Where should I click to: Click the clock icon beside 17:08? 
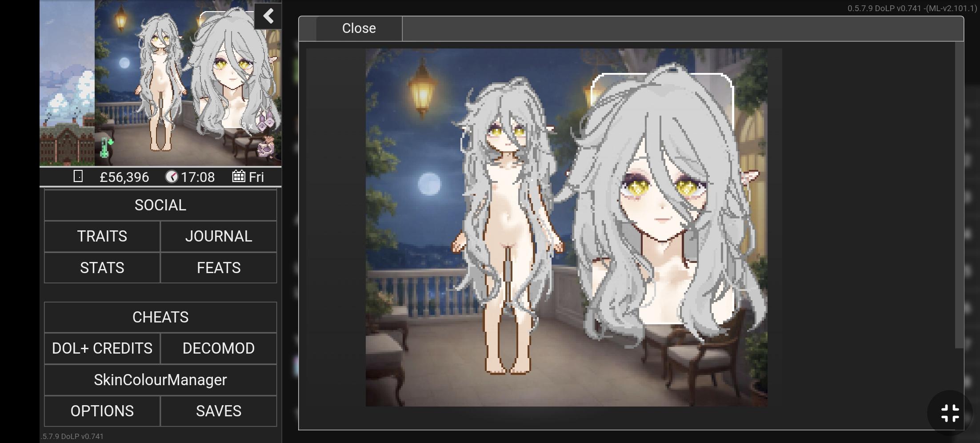[172, 177]
